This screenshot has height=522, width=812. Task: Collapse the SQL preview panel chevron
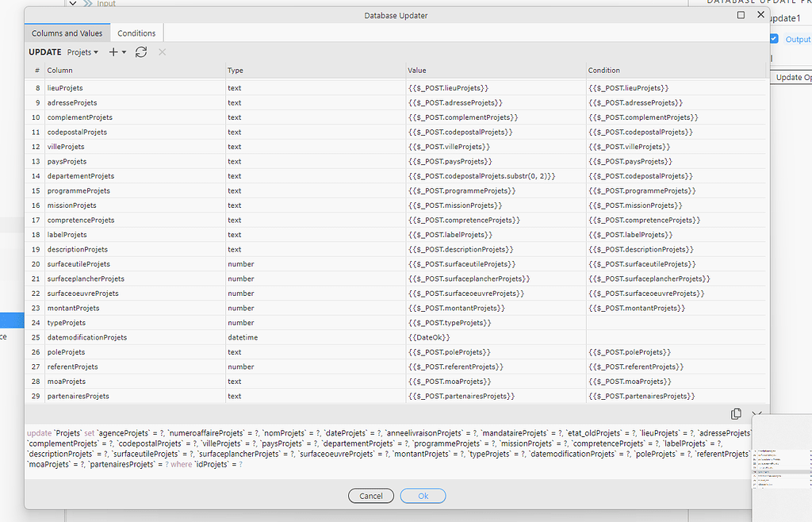(x=757, y=413)
